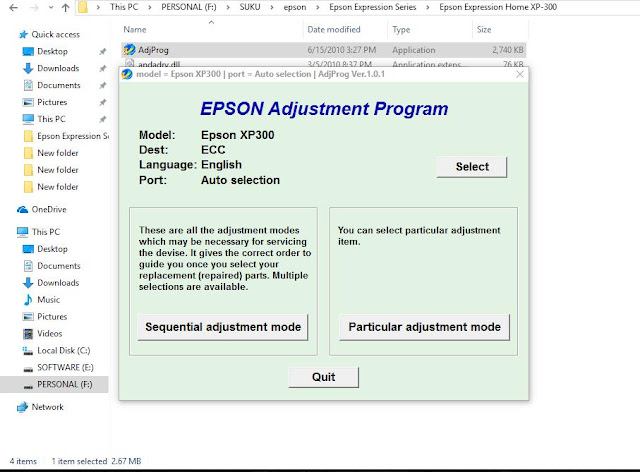Open Quick access in navigation pane
Viewport: 640px width, 472px height.
pos(56,35)
